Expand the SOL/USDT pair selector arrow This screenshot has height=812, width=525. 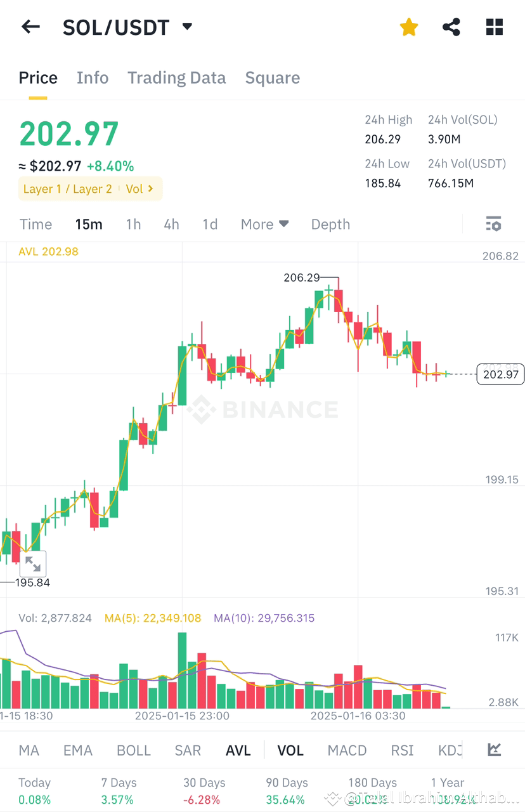tap(187, 27)
